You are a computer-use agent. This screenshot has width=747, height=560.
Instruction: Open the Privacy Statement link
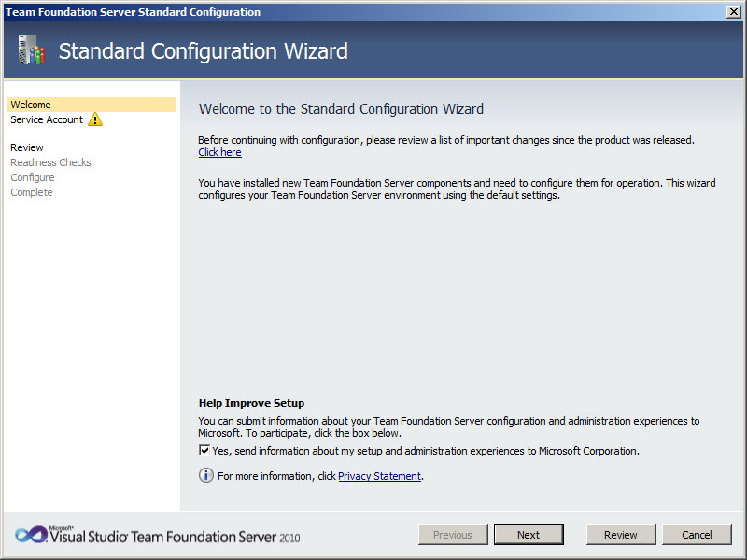tap(380, 476)
